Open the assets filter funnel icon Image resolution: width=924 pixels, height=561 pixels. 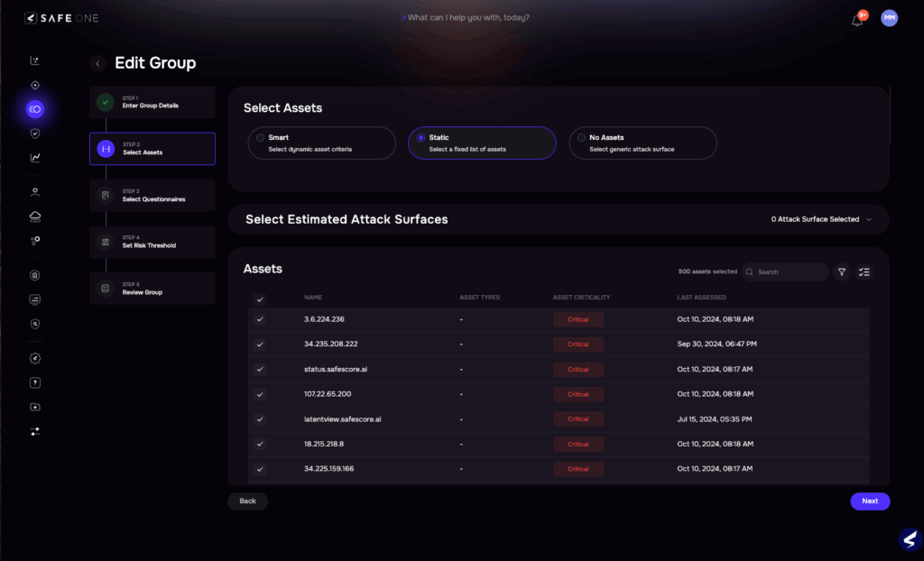coord(842,271)
